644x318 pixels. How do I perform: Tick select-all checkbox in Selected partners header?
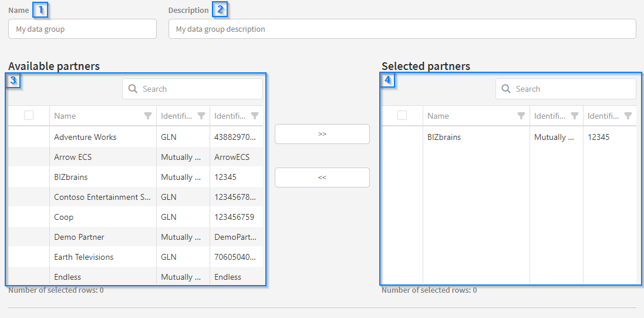click(402, 116)
